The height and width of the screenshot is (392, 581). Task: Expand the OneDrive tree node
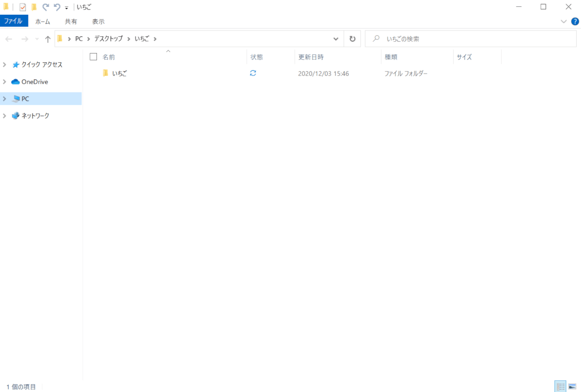(5, 82)
